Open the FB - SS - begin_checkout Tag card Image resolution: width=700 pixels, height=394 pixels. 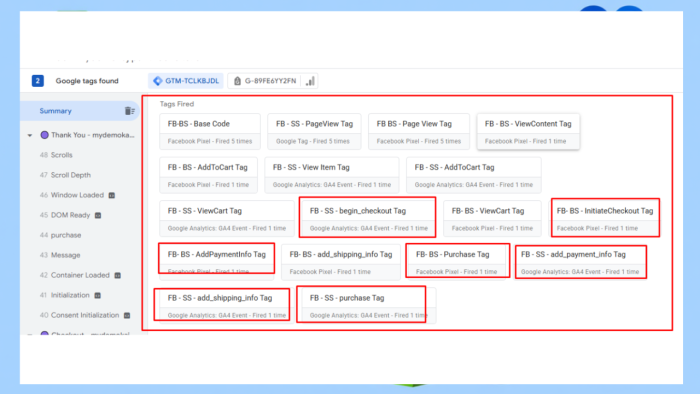coord(368,219)
